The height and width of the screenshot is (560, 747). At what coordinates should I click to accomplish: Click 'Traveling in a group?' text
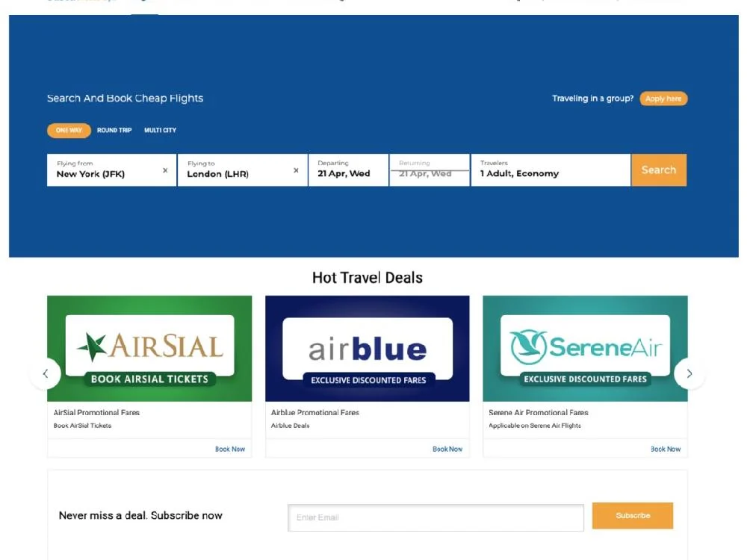coord(592,99)
